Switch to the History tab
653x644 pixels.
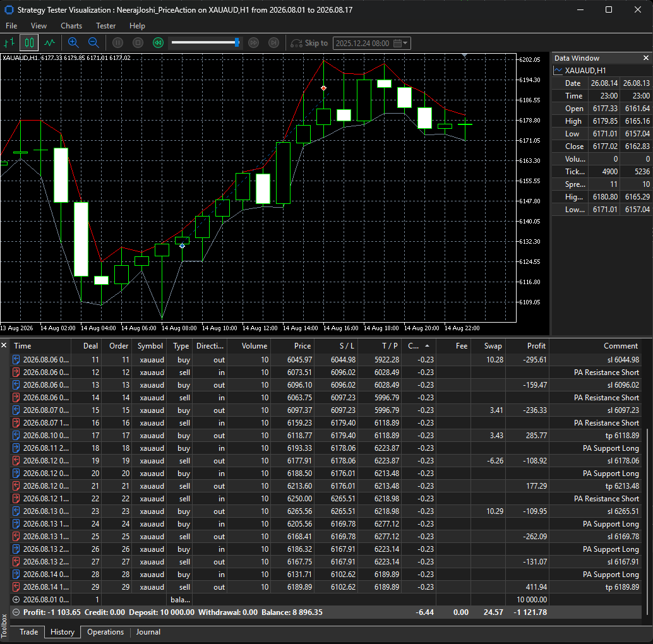pyautogui.click(x=63, y=632)
